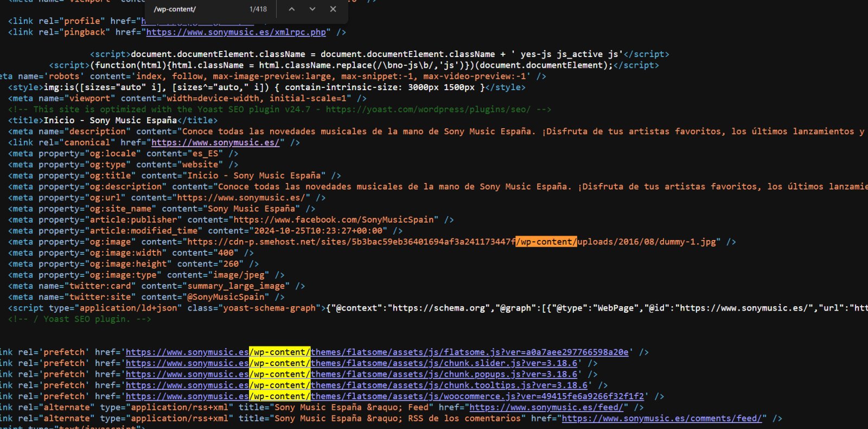Click the 'image/jpeg' content value
This screenshot has width=868, height=429.
(x=239, y=275)
